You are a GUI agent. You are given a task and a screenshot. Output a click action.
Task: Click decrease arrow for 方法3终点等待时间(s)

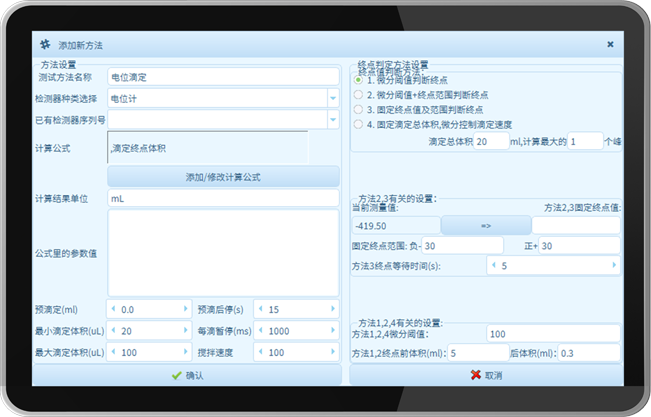pos(492,266)
